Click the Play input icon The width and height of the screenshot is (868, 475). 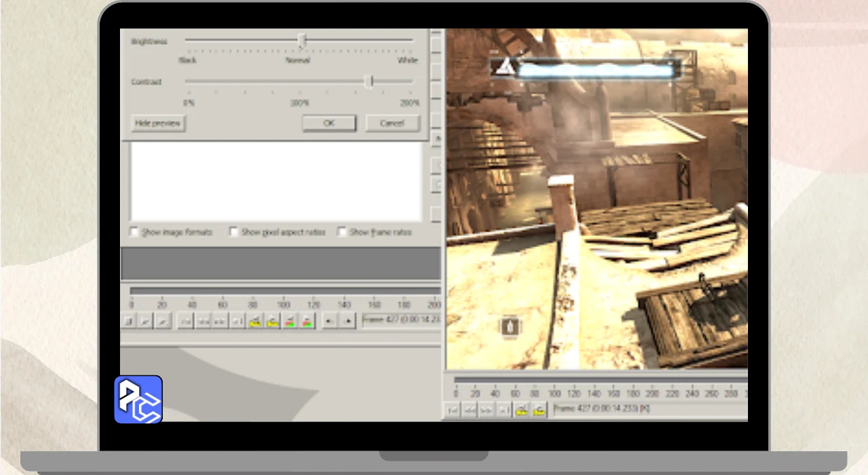145,321
